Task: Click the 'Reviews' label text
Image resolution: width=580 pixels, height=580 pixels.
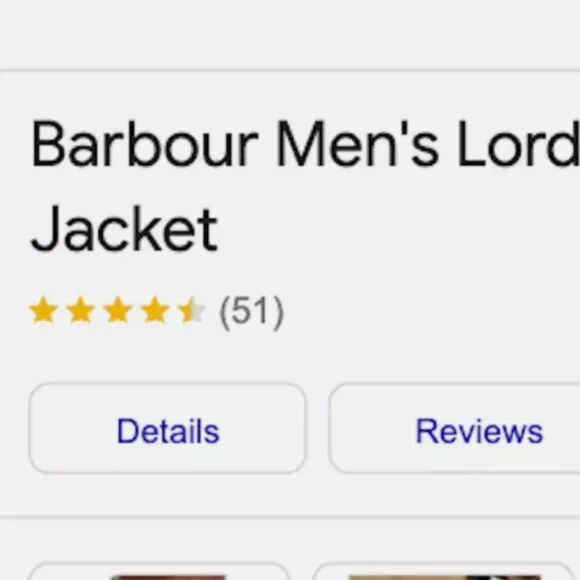Action: (479, 431)
